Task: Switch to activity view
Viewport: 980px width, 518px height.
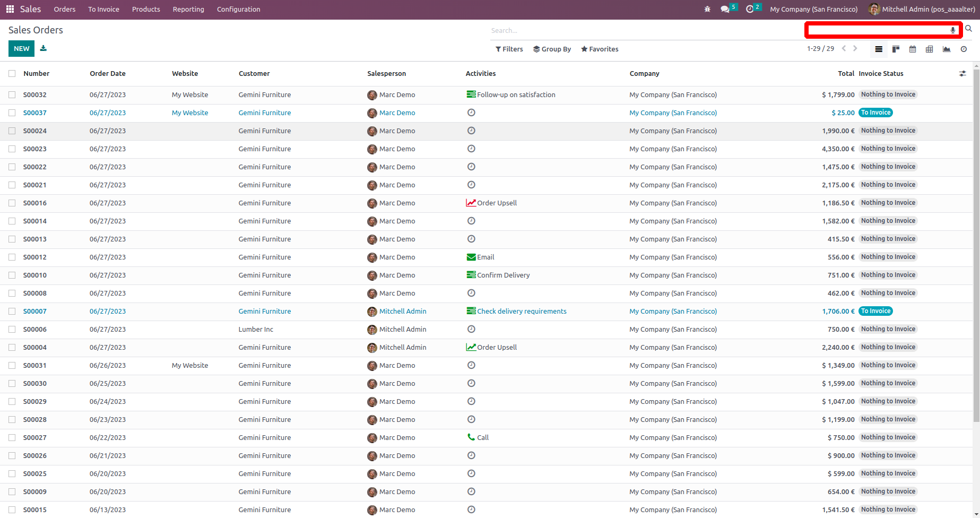Action: pyautogui.click(x=964, y=49)
